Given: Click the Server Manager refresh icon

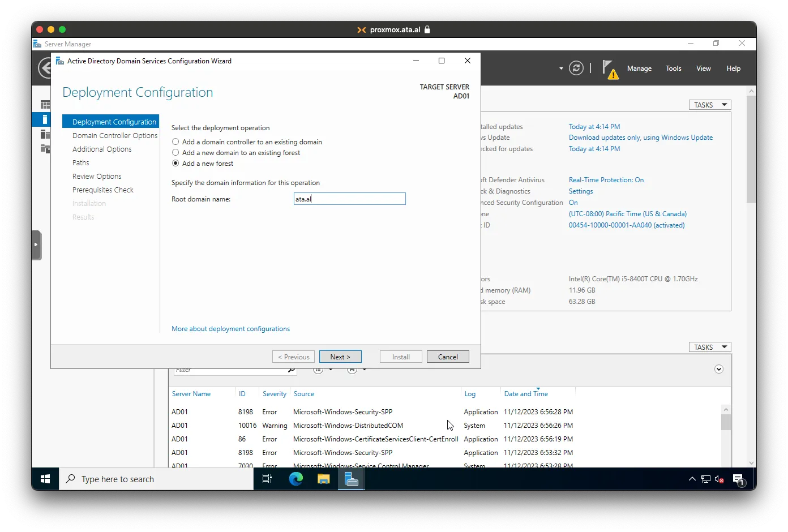Looking at the screenshot, I should (x=576, y=68).
